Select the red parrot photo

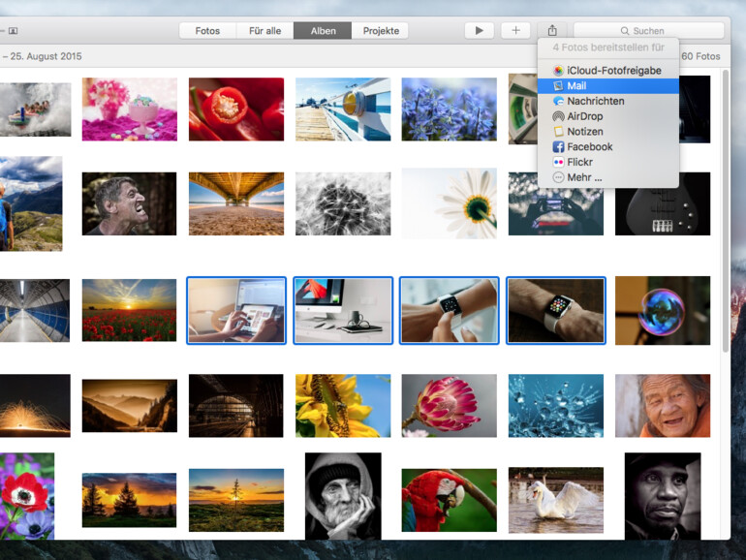coord(449,500)
